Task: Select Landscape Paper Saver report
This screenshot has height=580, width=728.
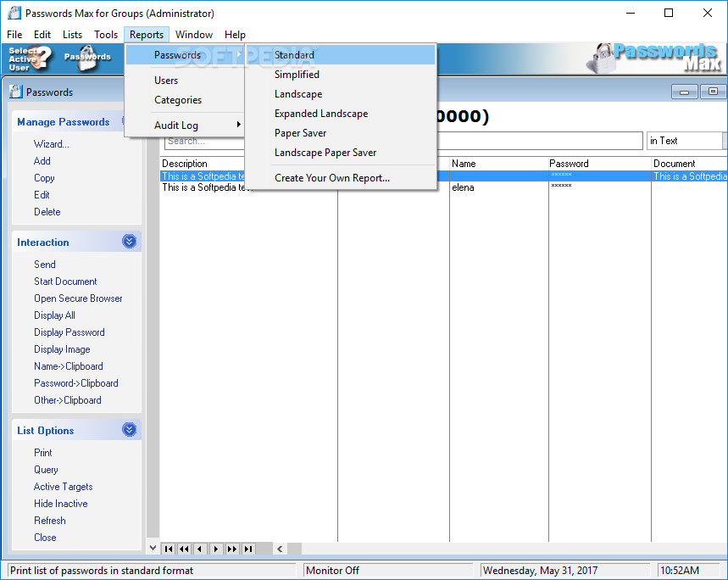Action: click(x=341, y=153)
